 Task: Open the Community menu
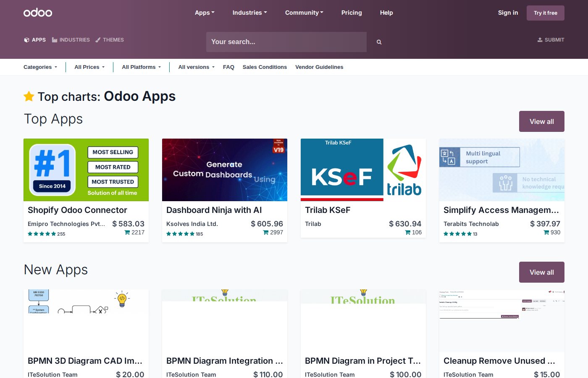pyautogui.click(x=304, y=13)
